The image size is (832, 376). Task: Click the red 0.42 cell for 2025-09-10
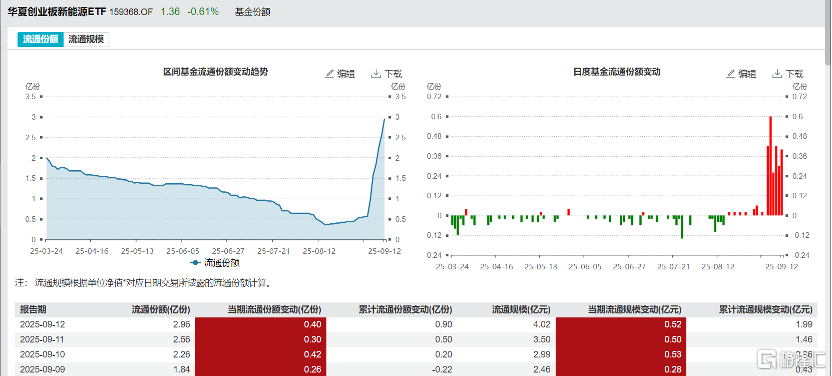click(261, 354)
